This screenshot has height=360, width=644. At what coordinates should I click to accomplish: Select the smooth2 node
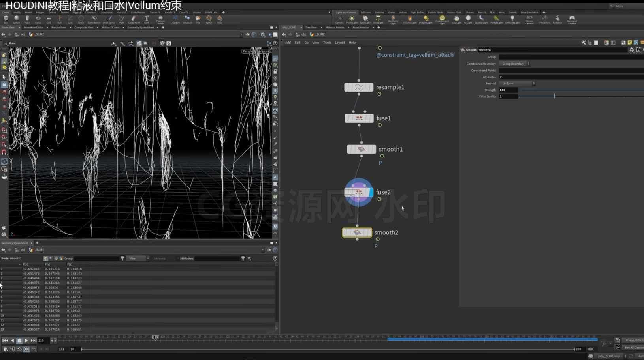click(x=357, y=232)
